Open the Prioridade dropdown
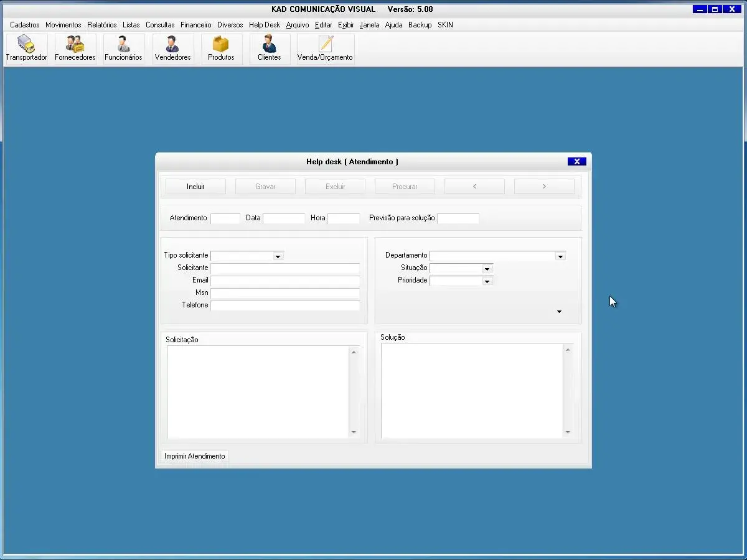 tap(487, 281)
